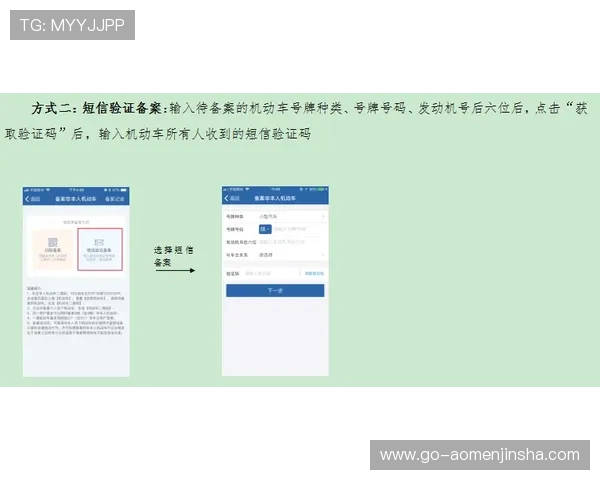600x480 pixels.
Task: Click the heading 方式二：短信验证备案
Action: pyautogui.click(x=99, y=108)
